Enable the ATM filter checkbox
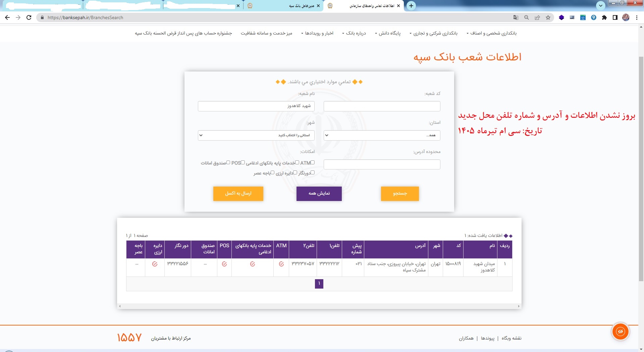 coord(313,162)
